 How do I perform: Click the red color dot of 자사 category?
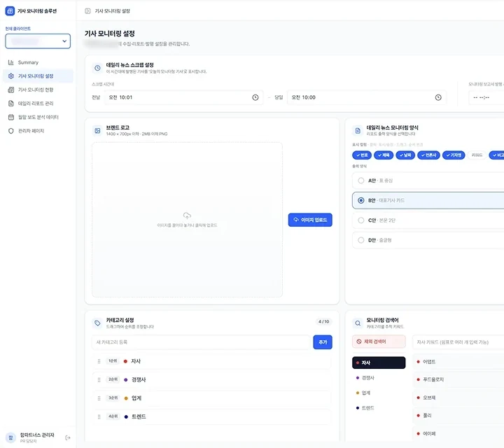(x=126, y=361)
